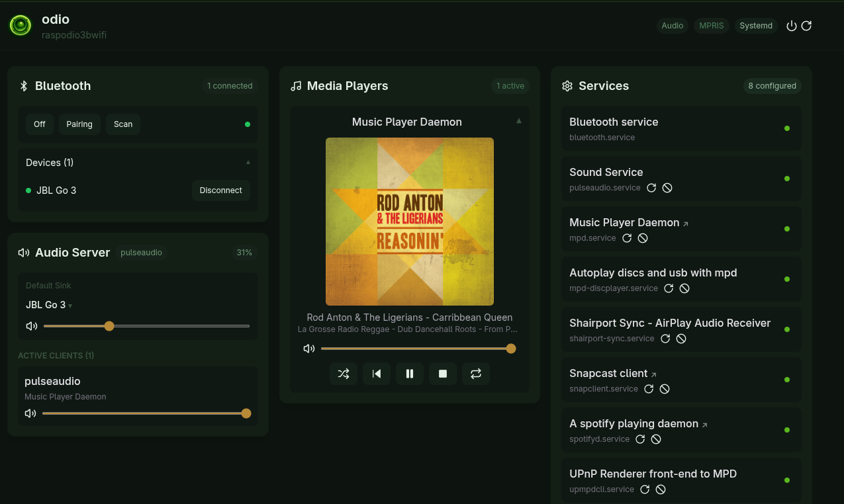Viewport: 844px width, 504px height.
Task: Adjust the Media Player volume slider
Action: (418, 349)
